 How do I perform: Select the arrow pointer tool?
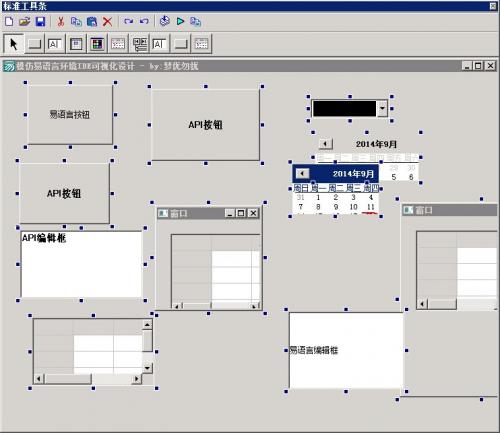[14, 44]
